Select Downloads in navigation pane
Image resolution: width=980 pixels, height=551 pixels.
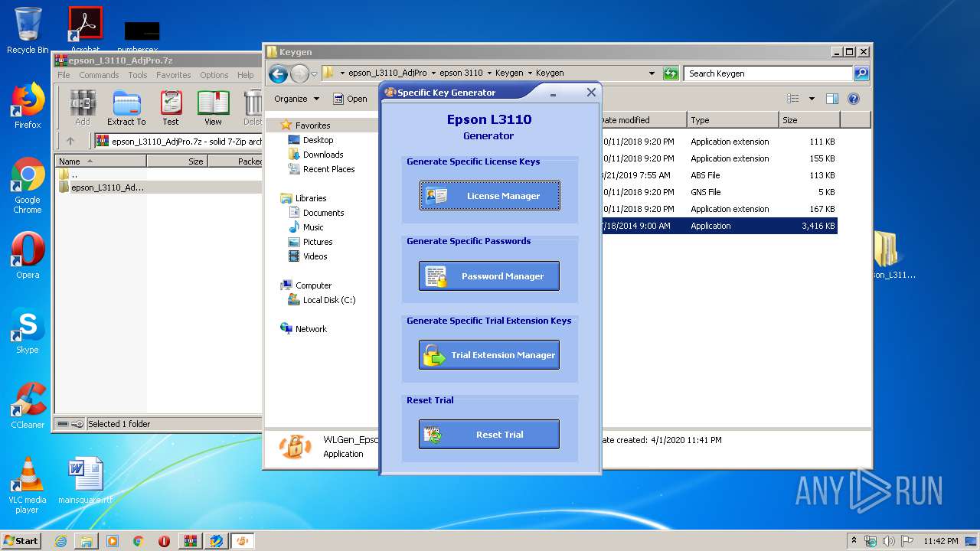322,155
